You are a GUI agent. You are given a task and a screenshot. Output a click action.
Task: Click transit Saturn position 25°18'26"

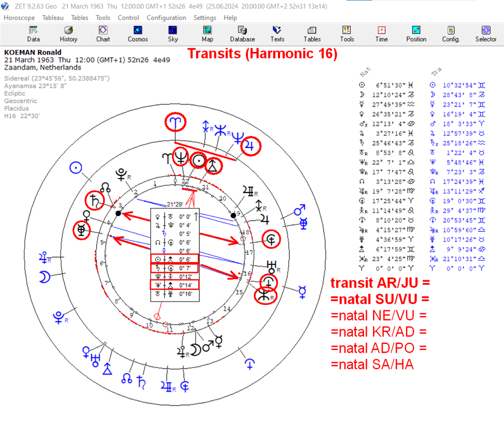[x=459, y=143]
